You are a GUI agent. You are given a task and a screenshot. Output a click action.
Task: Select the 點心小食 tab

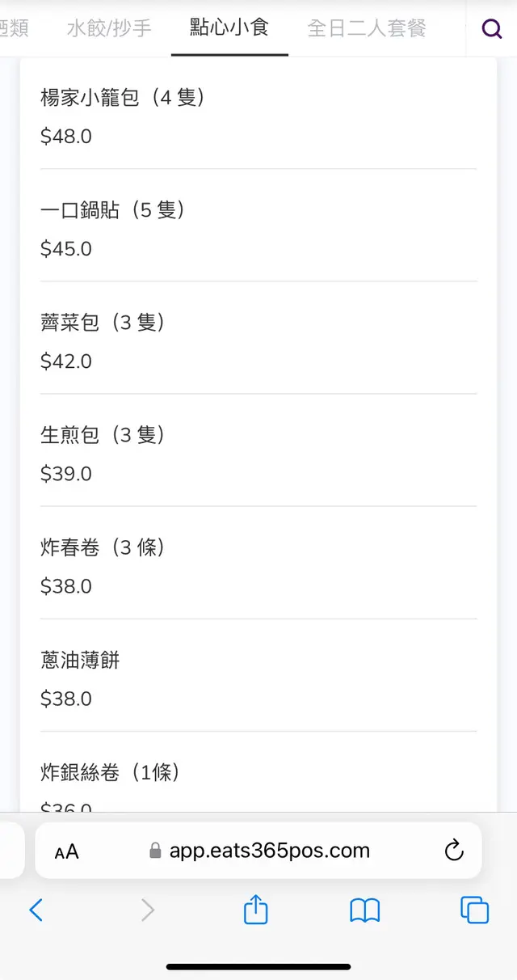point(229,27)
